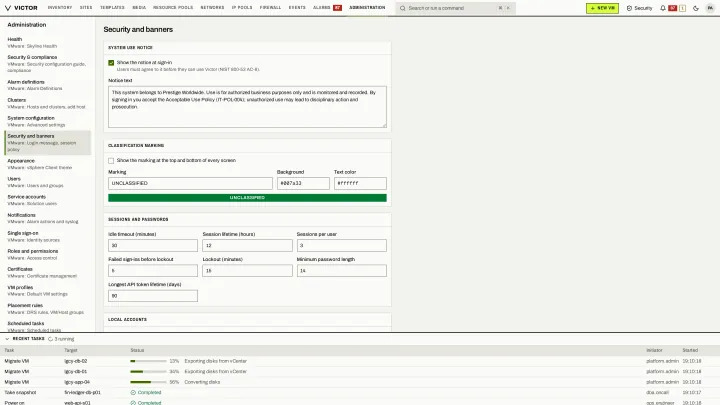The image size is (720, 405).
Task: Click the Task column header in Recent Tasks
Action: pyautogui.click(x=9, y=350)
